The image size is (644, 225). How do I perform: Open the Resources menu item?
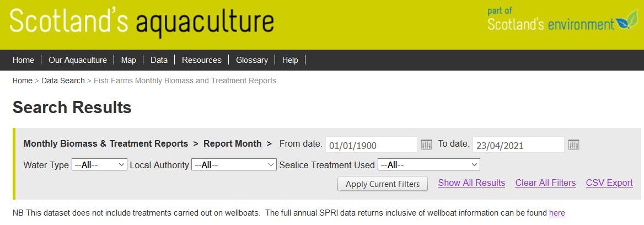(202, 60)
